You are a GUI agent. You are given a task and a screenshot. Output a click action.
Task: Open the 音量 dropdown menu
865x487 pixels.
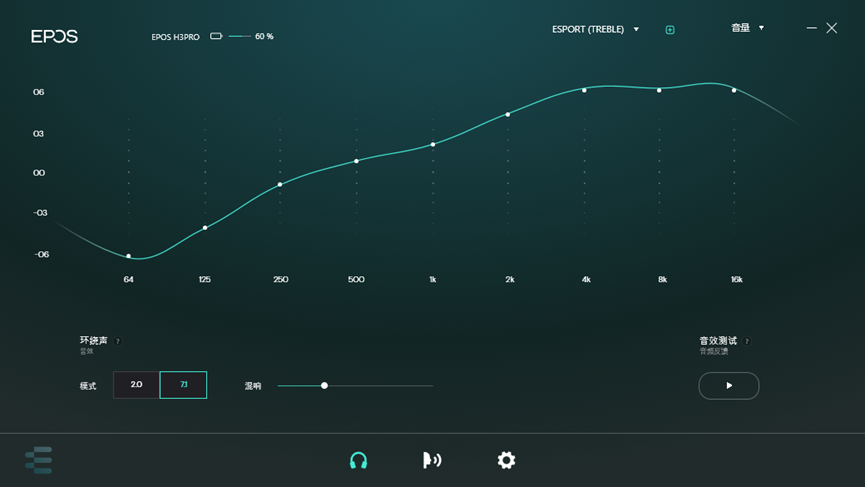761,28
